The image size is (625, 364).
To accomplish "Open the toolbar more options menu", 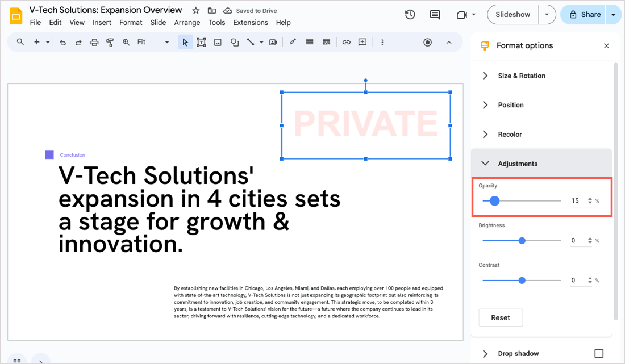I will 382,42.
